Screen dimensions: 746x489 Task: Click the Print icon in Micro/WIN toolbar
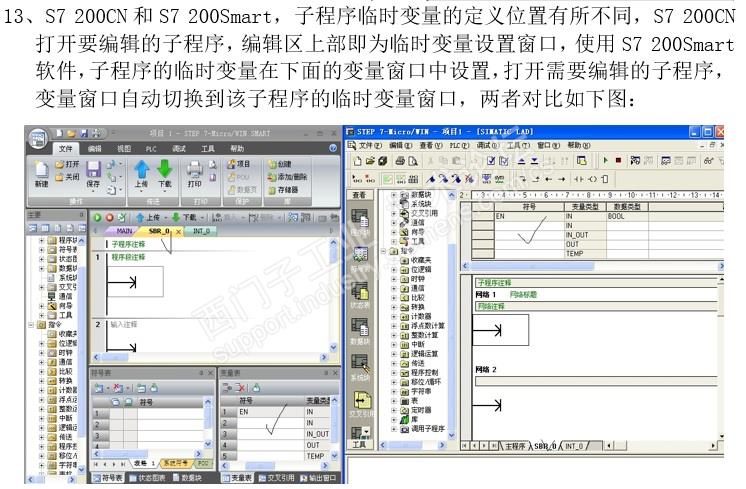400,161
